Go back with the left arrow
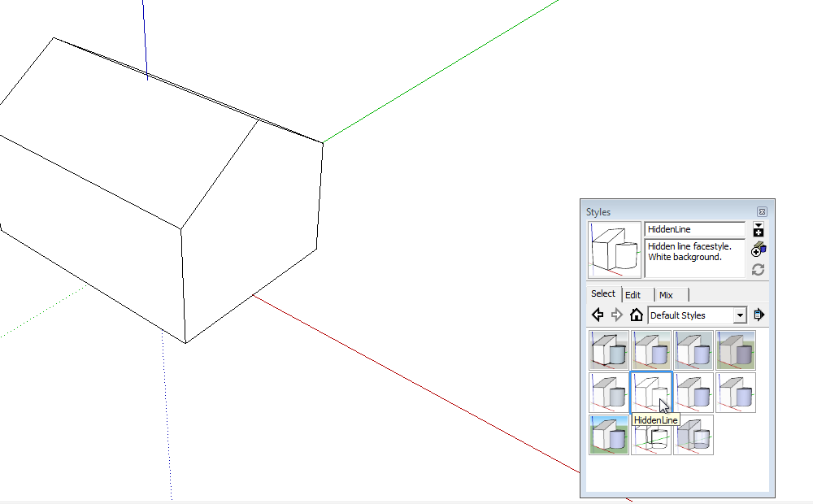 [x=598, y=315]
